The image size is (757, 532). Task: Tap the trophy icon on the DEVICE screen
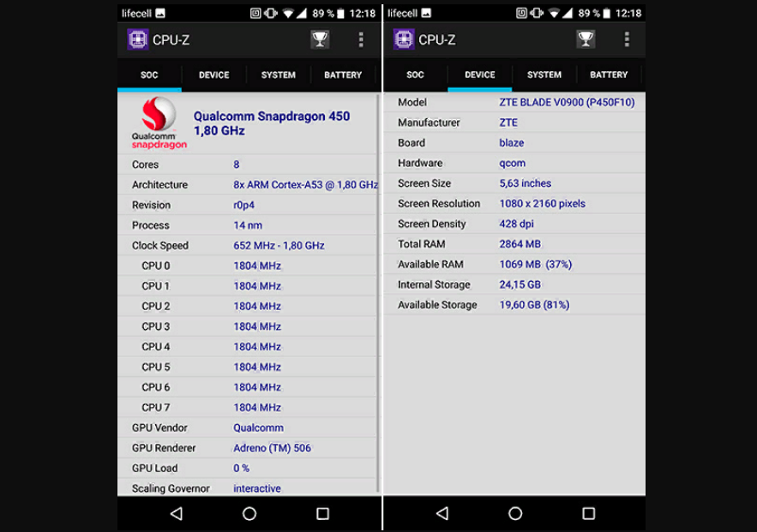tap(586, 39)
